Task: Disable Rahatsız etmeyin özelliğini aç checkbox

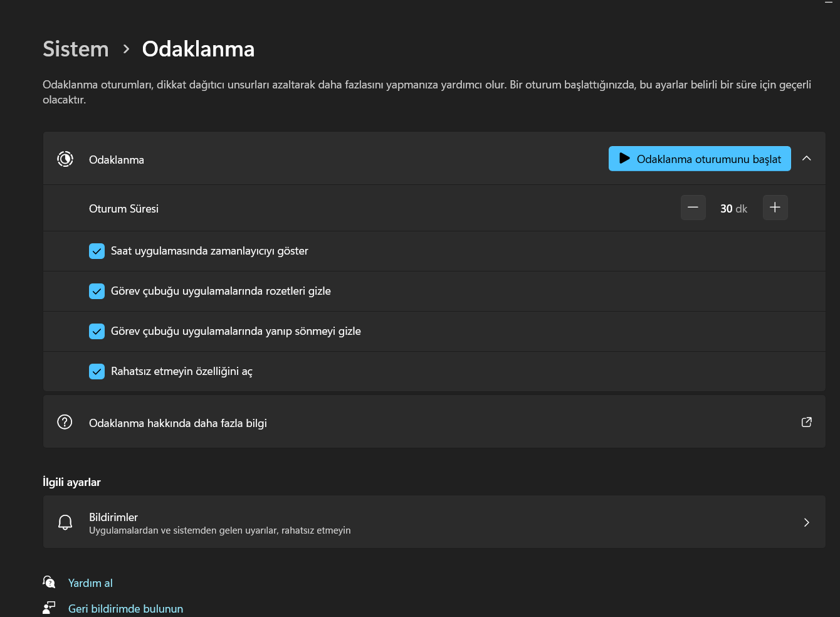Action: [97, 371]
